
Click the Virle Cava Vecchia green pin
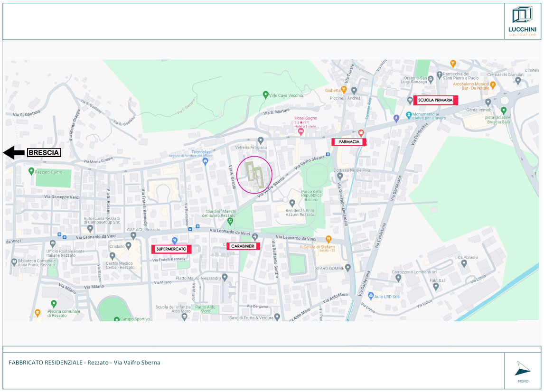click(x=266, y=95)
